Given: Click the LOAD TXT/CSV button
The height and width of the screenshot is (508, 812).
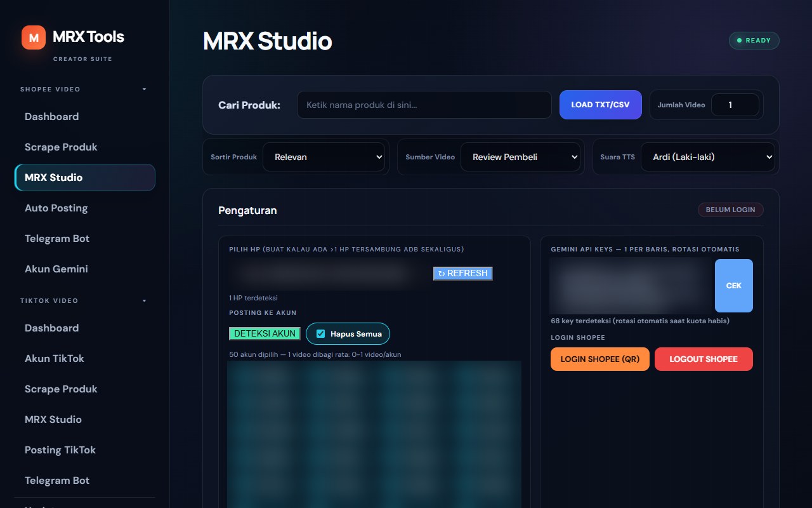Looking at the screenshot, I should click(x=601, y=105).
